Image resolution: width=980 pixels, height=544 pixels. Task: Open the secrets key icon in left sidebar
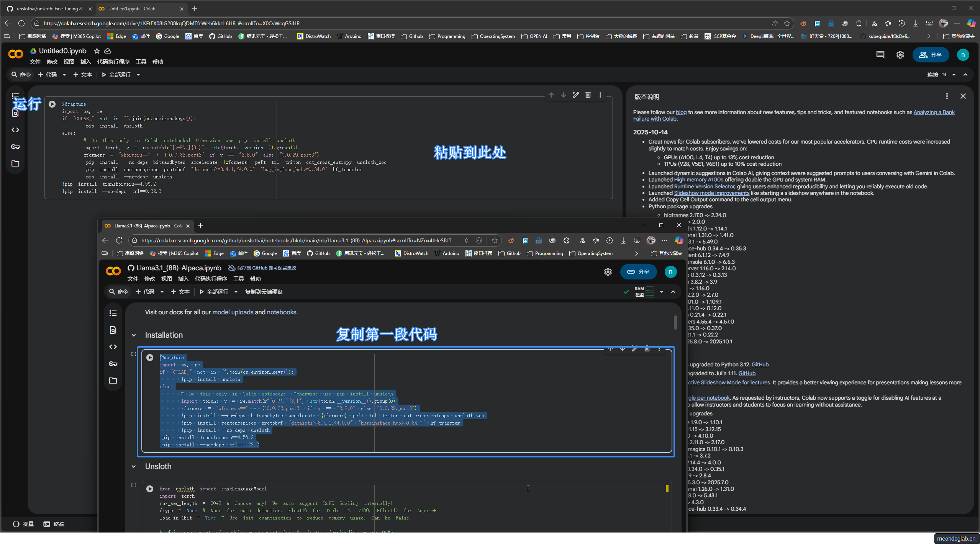click(15, 147)
